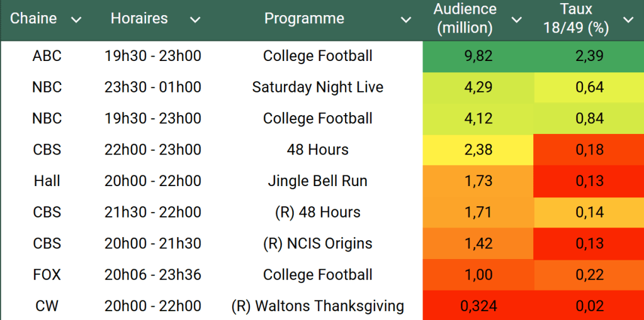Open the Chaine column filter dropdown
This screenshot has height=320, width=644.
click(76, 20)
